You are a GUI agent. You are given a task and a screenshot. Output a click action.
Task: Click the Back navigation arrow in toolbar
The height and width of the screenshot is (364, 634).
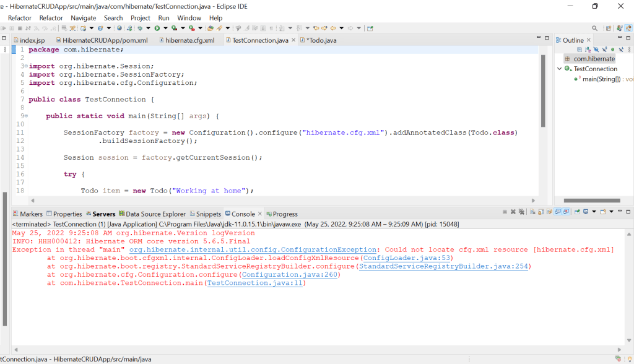333,28
